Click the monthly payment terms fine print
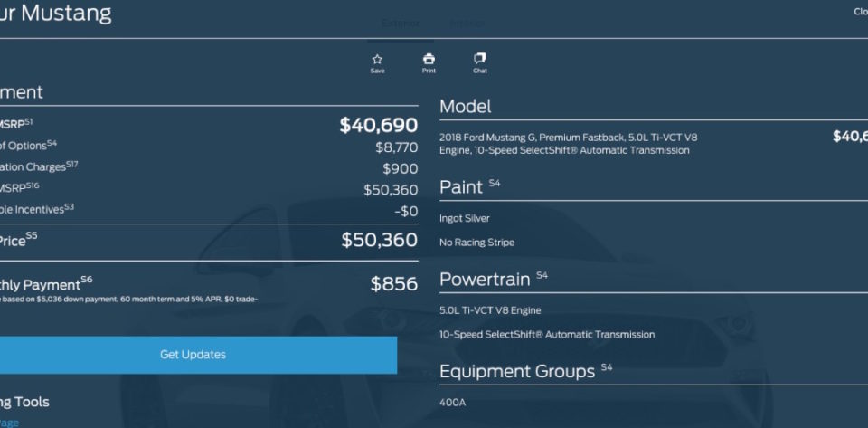Screen dimensions: 868x428 tap(129, 300)
